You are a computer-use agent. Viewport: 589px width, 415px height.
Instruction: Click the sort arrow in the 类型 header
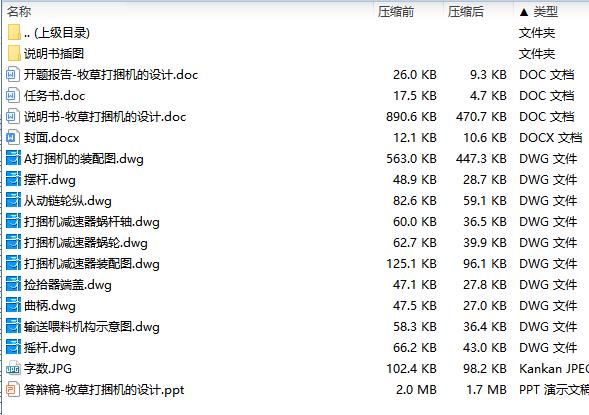pyautogui.click(x=524, y=12)
